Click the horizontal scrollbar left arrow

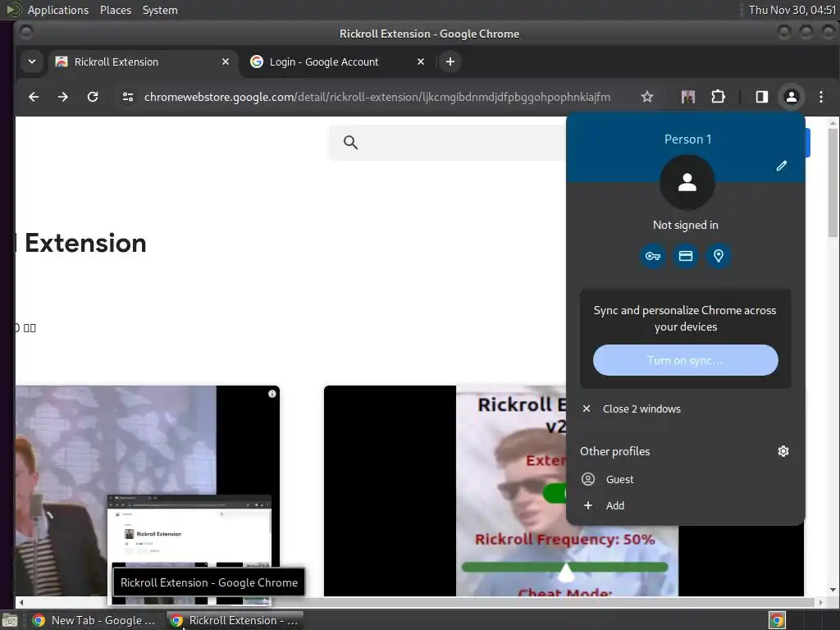pos(21,602)
